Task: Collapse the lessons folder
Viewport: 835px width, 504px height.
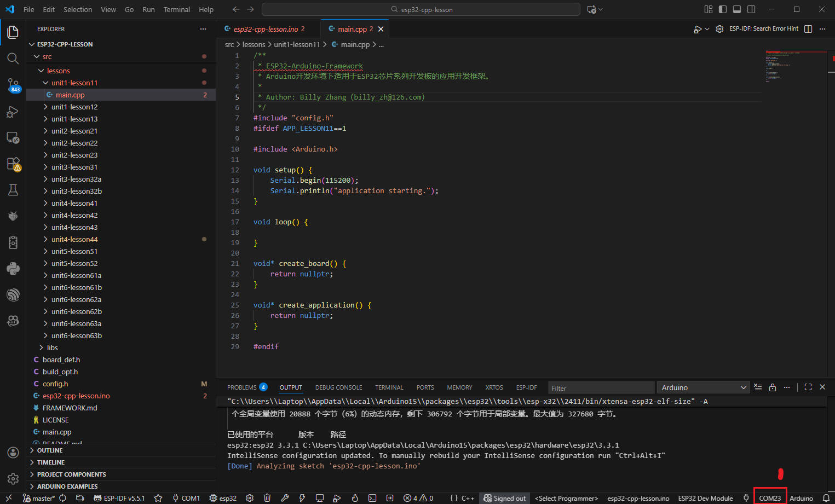Action: click(x=58, y=71)
